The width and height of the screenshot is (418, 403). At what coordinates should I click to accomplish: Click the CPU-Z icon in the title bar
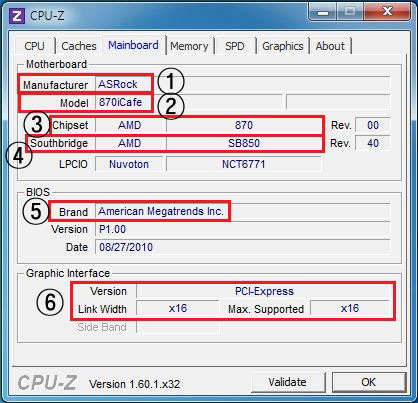pyautogui.click(x=17, y=15)
